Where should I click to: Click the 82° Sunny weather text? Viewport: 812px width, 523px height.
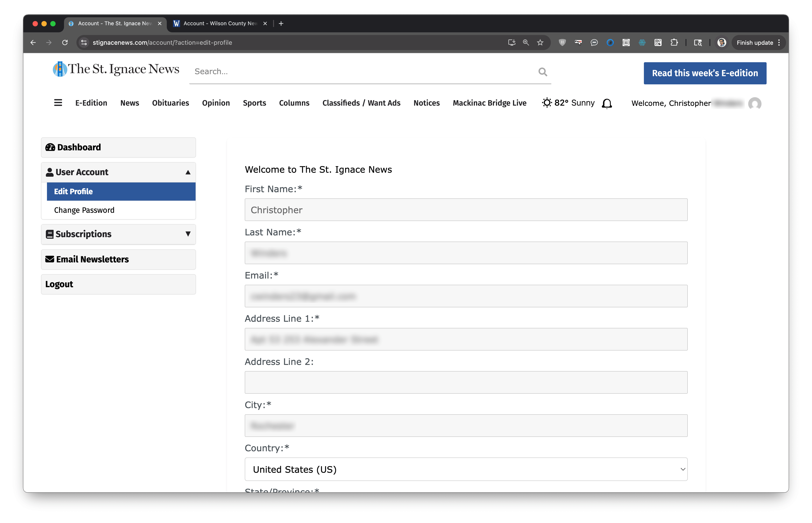tap(574, 103)
